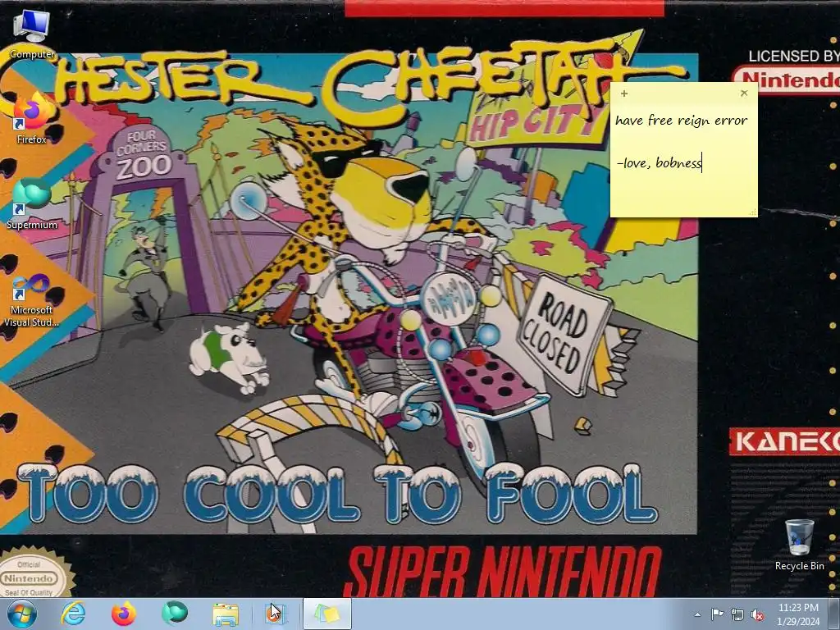
Task: Open the Recycle Bin icon
Action: tap(799, 545)
